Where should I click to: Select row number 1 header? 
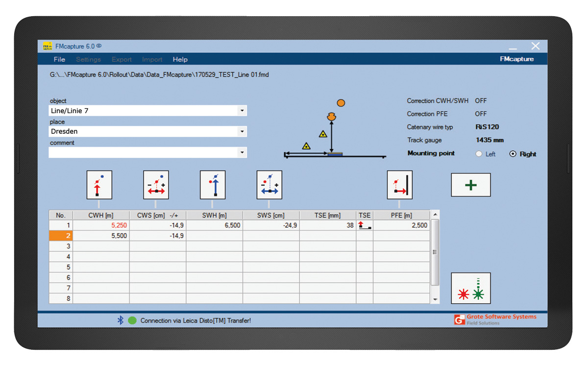click(61, 225)
